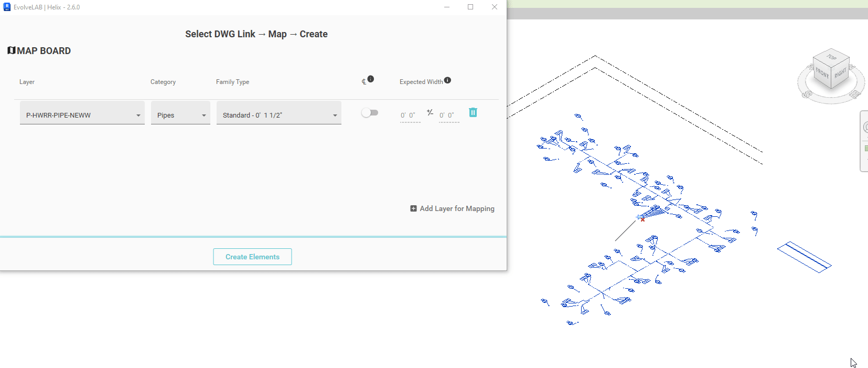868x368 pixels.
Task: Maximize the Helix window
Action: [470, 7]
